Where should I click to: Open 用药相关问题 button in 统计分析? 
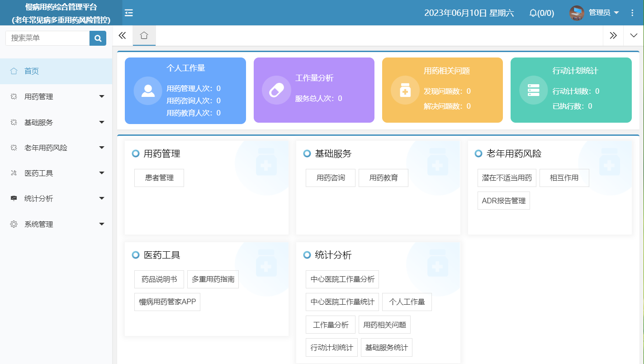pyautogui.click(x=385, y=325)
